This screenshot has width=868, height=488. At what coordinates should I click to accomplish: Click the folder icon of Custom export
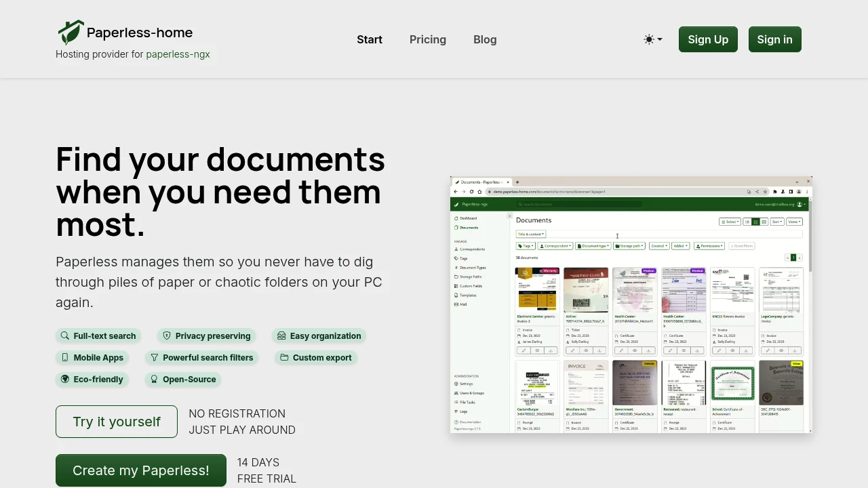pyautogui.click(x=284, y=357)
